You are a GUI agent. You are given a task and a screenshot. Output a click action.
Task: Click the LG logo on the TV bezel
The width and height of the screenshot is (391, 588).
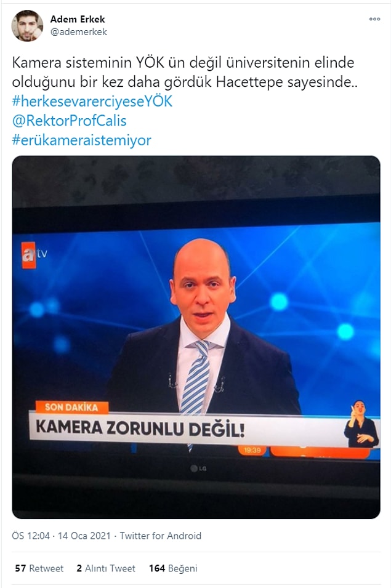198,469
